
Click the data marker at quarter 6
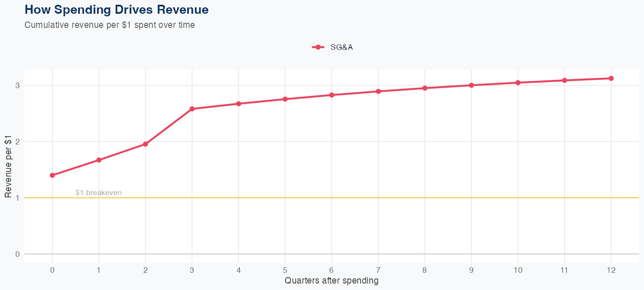pyautogui.click(x=331, y=95)
